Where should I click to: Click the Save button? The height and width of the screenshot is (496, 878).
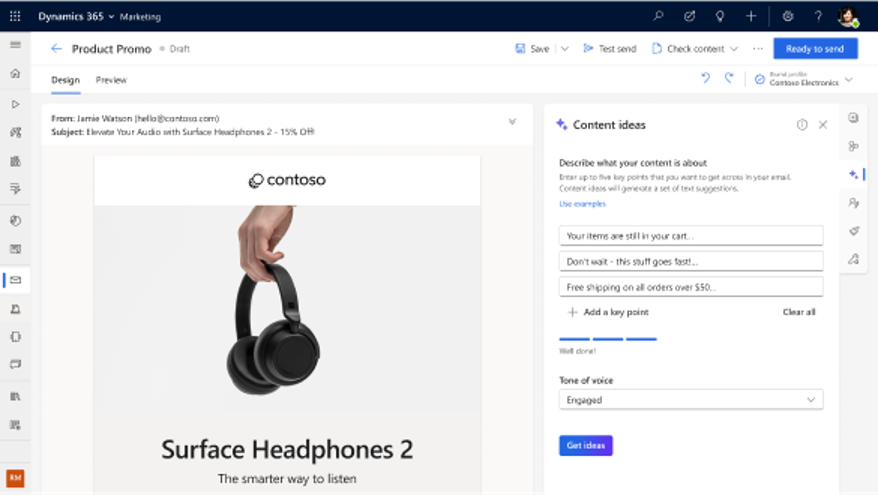tap(533, 49)
